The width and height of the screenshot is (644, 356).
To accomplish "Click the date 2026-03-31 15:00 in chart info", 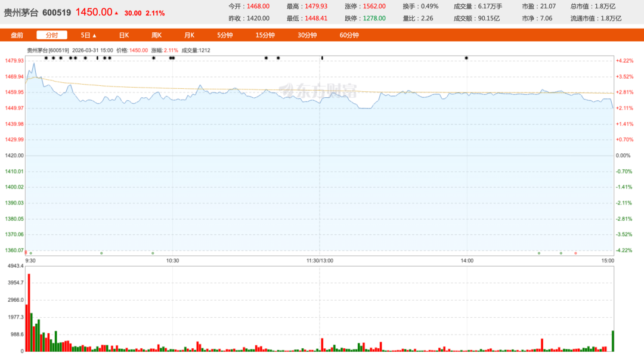I will (x=92, y=51).
